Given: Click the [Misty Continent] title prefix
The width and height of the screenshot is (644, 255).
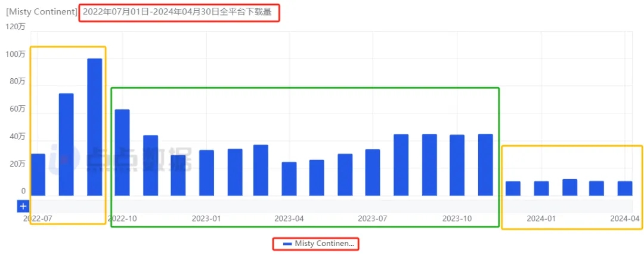Looking at the screenshot, I should (x=41, y=12).
